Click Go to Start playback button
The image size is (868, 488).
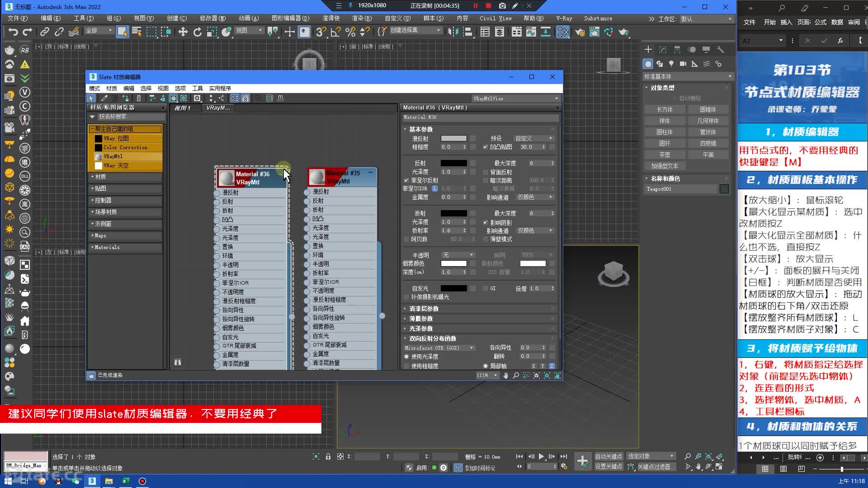click(x=519, y=456)
